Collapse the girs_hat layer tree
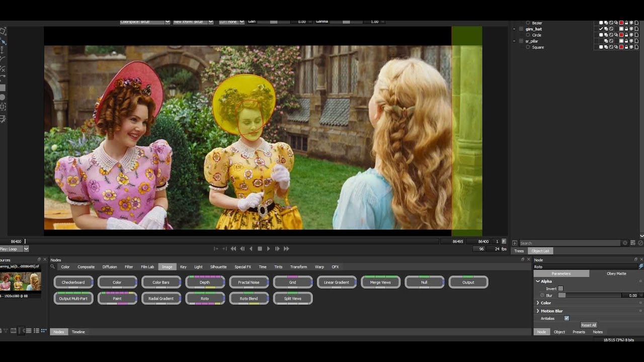 tap(514, 29)
